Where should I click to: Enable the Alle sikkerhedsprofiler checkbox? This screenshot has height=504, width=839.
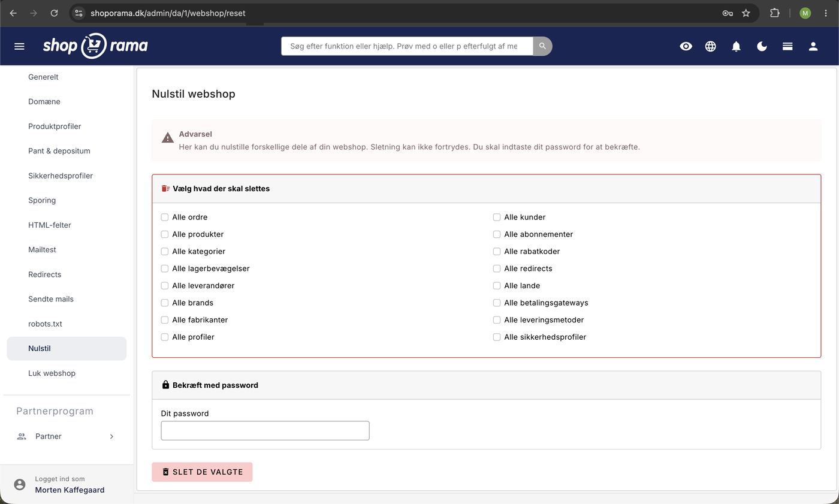(x=497, y=337)
